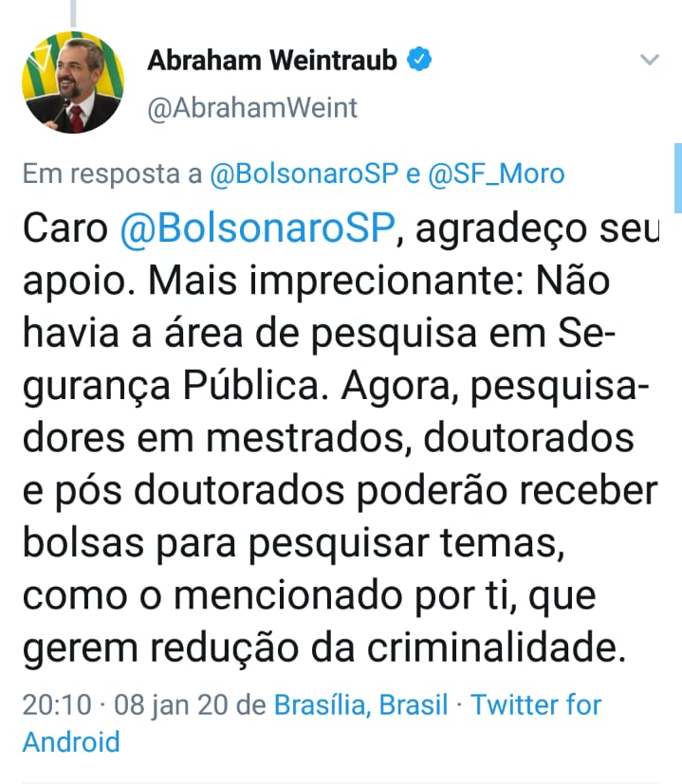Open Abraham Weintraub's profile picture

pos(73,82)
